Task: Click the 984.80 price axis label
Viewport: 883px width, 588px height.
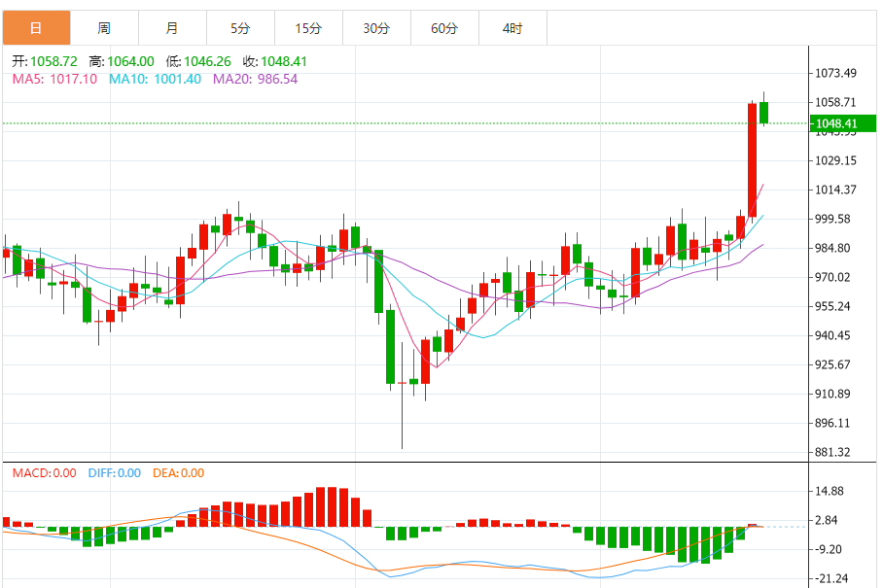Action: point(832,248)
